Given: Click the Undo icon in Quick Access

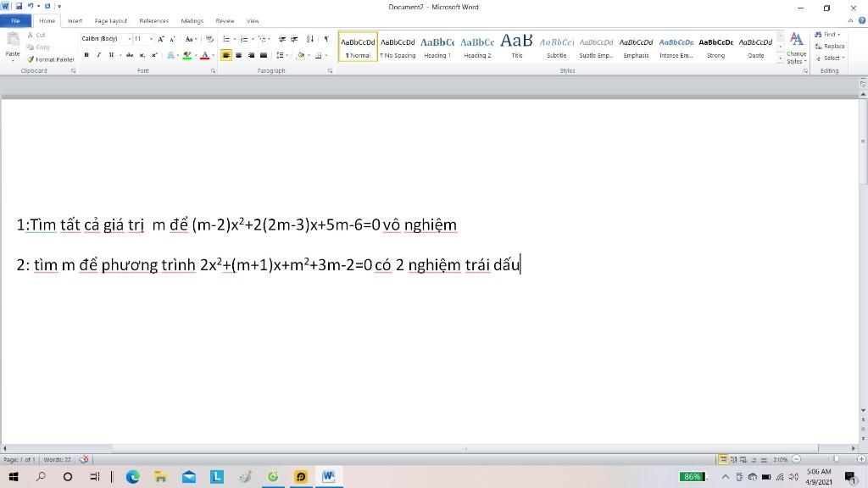Looking at the screenshot, I should click(x=31, y=6).
